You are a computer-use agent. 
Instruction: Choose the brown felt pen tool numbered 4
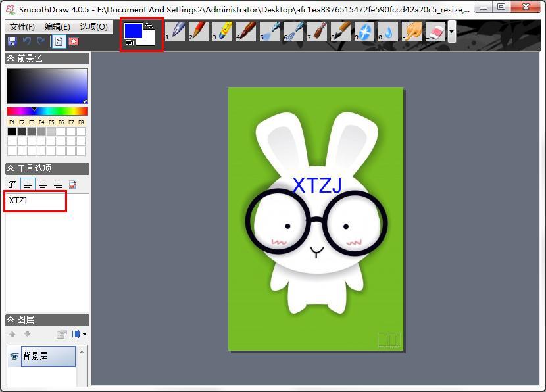click(x=246, y=32)
